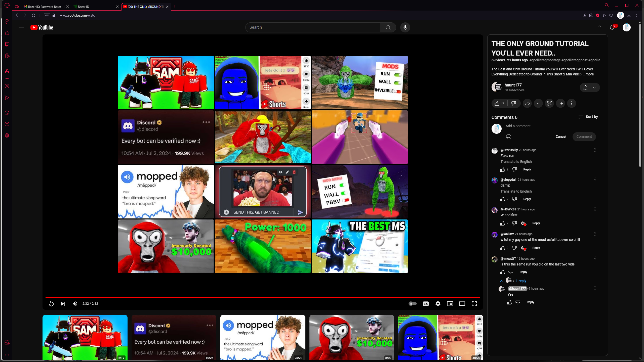Click the red video progress bar
The image size is (644, 362).
(263, 297)
